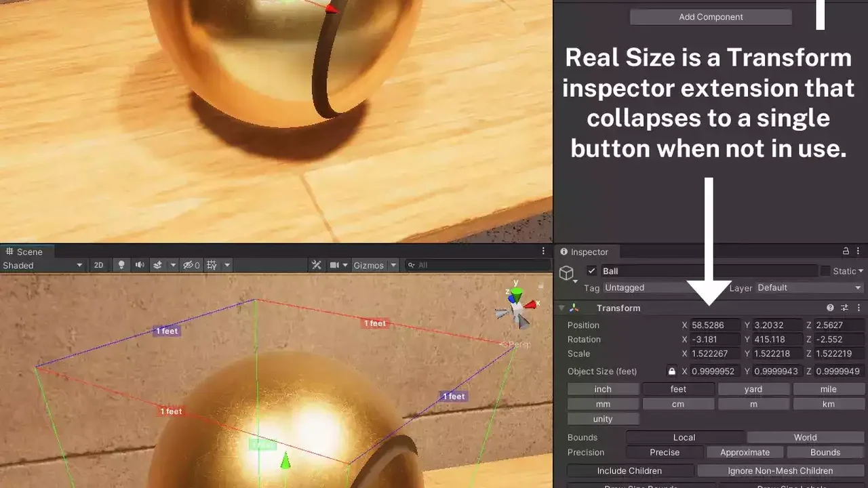Switch units to feet

pyautogui.click(x=678, y=389)
